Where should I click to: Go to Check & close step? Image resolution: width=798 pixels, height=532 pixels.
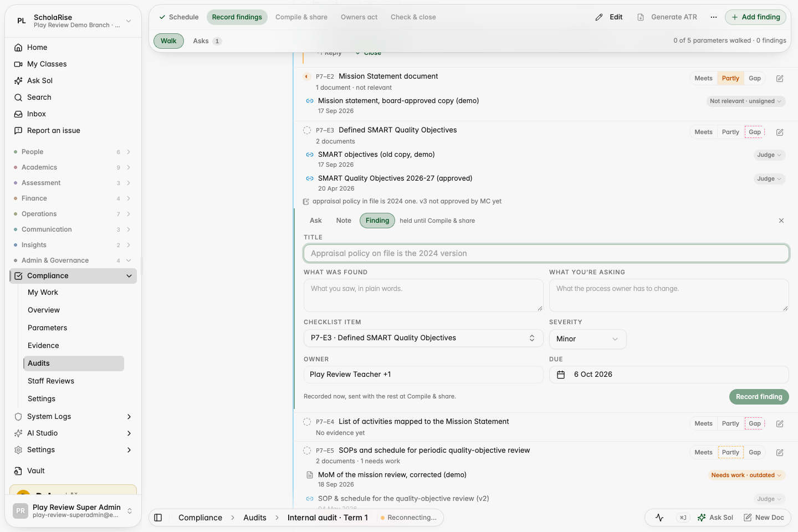pyautogui.click(x=413, y=17)
